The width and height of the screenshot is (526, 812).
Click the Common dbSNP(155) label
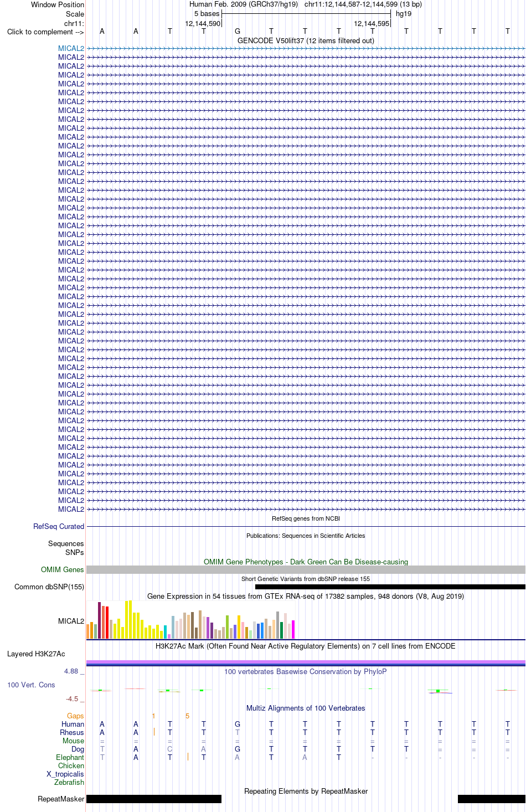49,587
